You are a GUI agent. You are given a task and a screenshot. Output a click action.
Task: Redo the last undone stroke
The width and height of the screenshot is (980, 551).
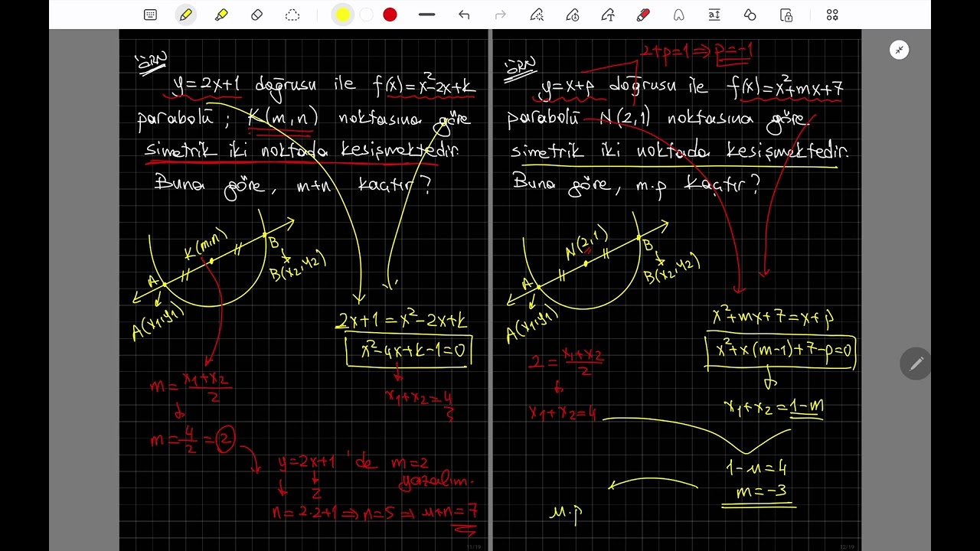(501, 15)
